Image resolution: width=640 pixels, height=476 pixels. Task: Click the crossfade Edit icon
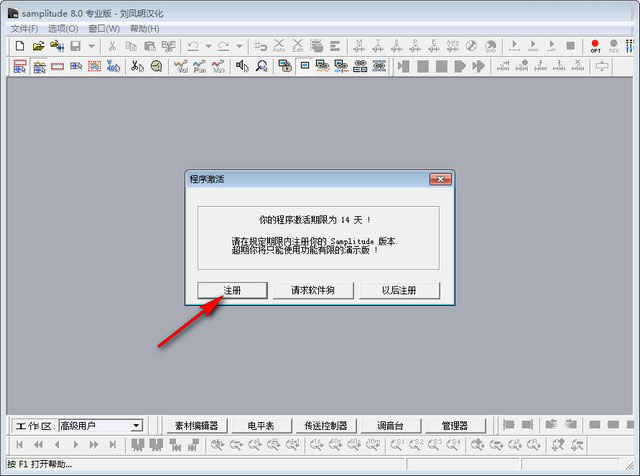[298, 46]
